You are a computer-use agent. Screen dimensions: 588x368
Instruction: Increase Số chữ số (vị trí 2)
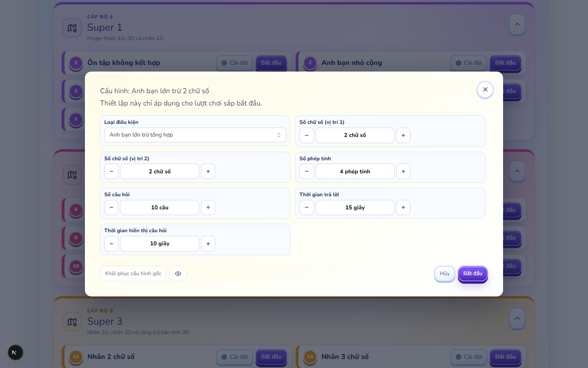tap(208, 171)
